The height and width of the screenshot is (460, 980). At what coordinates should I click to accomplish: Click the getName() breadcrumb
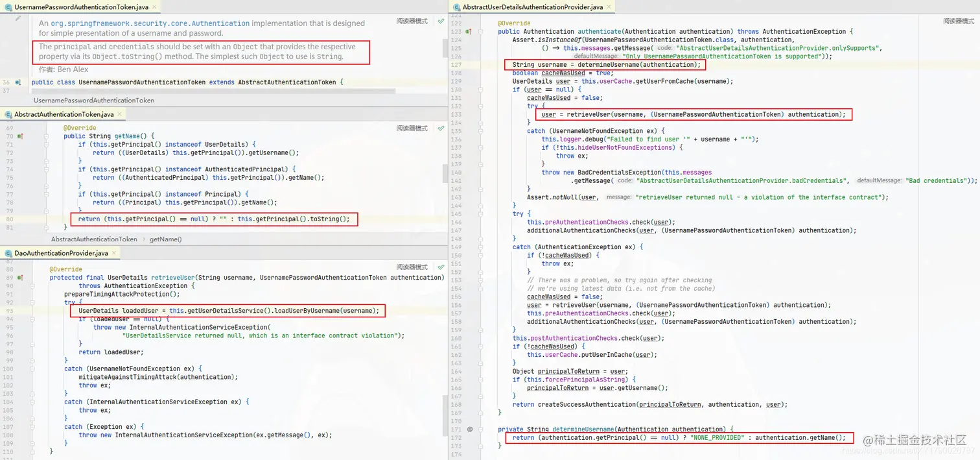[166, 239]
